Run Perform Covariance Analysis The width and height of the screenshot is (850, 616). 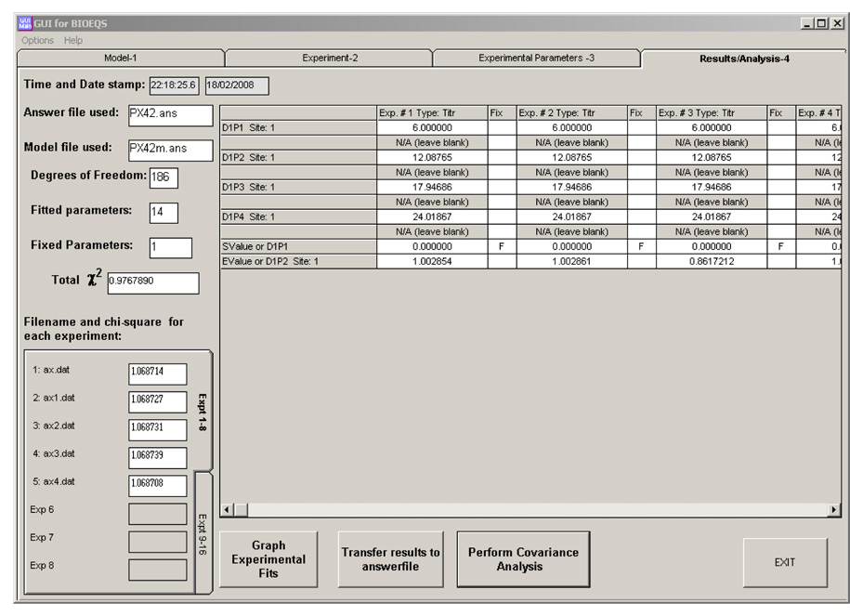[x=523, y=559]
